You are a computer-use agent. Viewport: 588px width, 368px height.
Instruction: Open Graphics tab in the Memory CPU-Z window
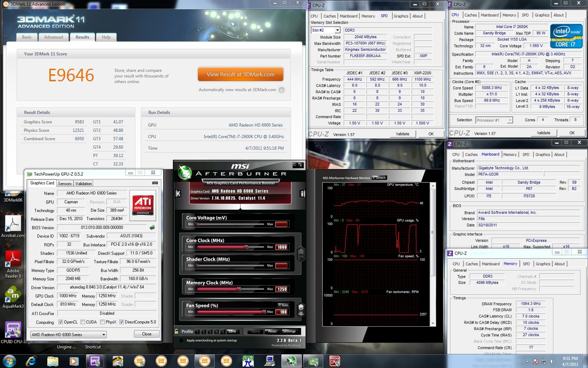[543, 264]
